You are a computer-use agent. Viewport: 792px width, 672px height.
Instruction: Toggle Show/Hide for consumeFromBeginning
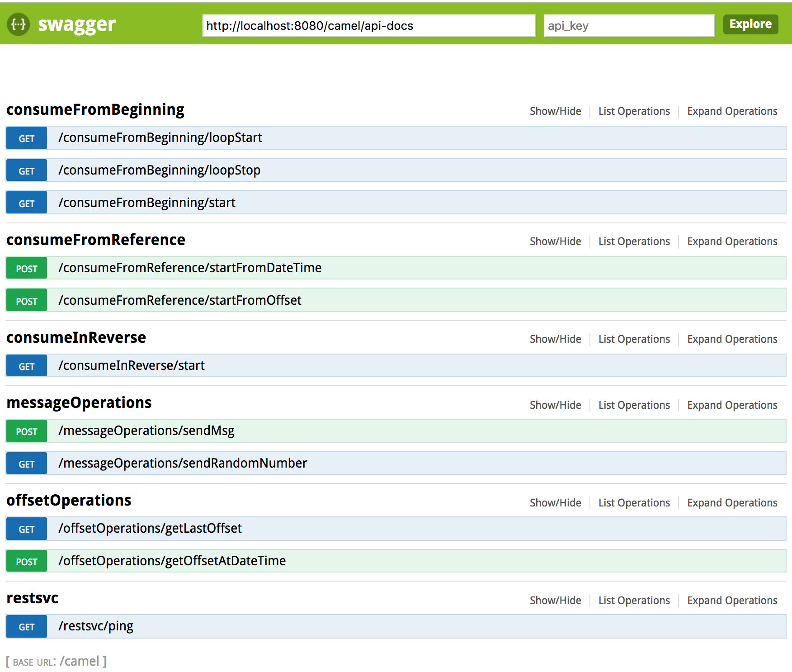tap(555, 111)
